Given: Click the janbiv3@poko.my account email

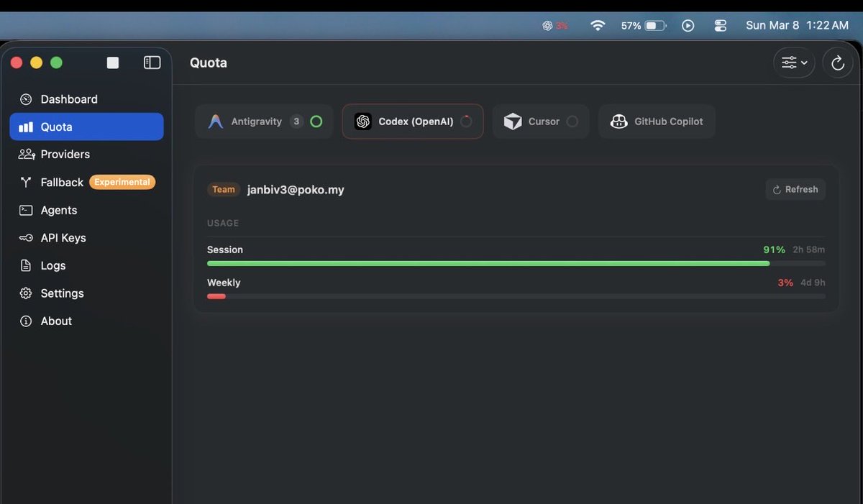Looking at the screenshot, I should [296, 190].
